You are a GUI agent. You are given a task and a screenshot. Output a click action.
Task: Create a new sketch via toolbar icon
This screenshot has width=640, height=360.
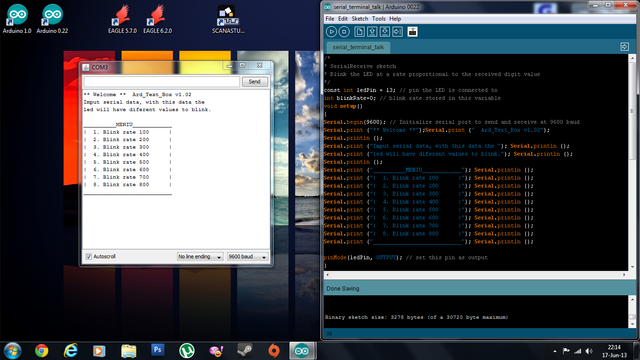tap(359, 31)
